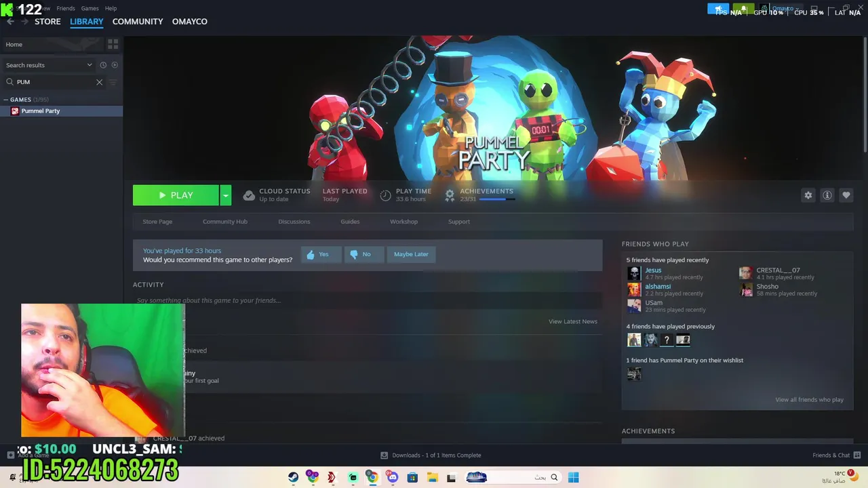
Task: Click the cloud status icon
Action: [x=249, y=195]
